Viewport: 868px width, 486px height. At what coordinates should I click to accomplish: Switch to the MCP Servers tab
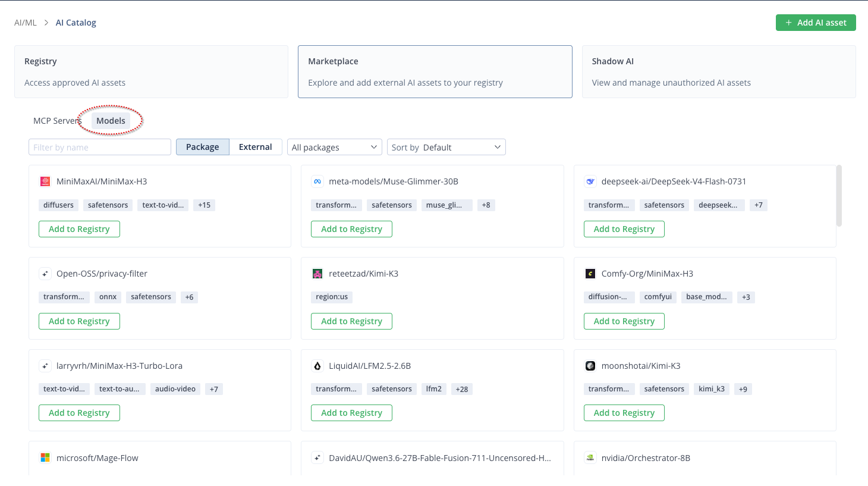click(x=57, y=121)
